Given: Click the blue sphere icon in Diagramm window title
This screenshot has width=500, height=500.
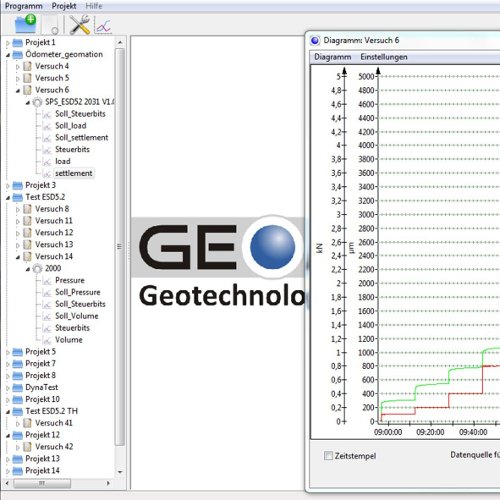Looking at the screenshot, I should [x=315, y=40].
